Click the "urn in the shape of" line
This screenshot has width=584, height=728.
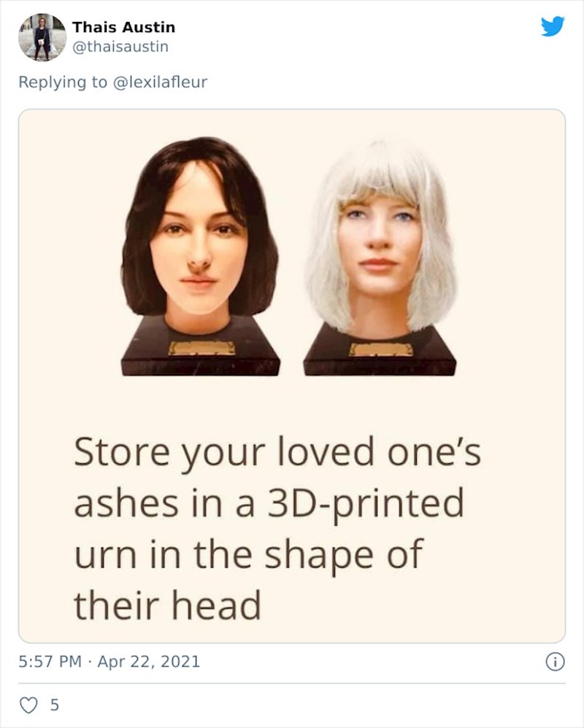[x=248, y=554]
